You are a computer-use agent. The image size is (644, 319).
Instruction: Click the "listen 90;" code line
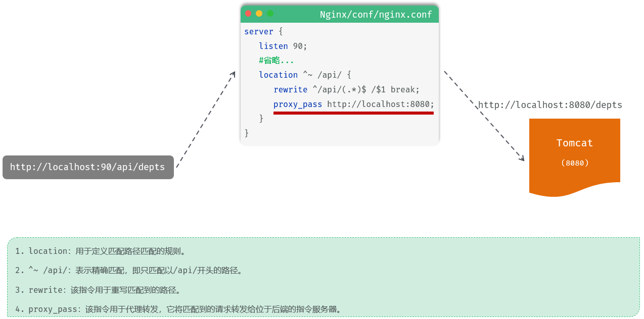tap(283, 46)
